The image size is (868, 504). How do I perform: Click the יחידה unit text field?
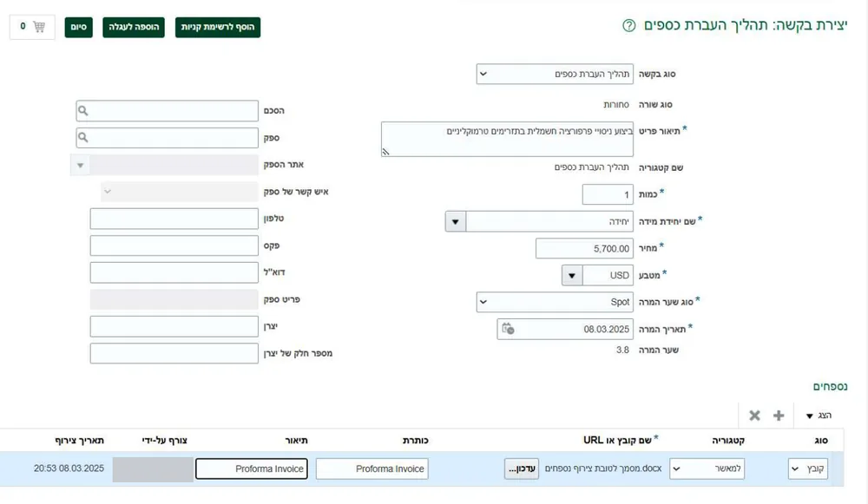(549, 221)
